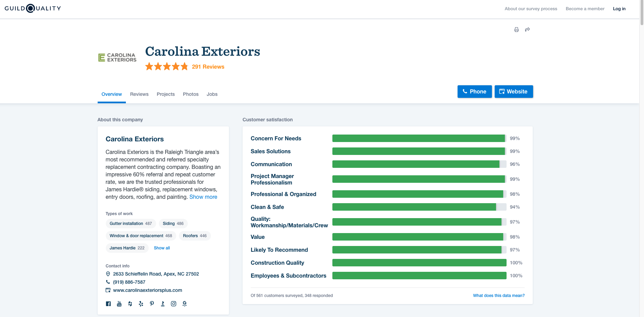This screenshot has height=317, width=644.
Task: Open the Google reviews icon
Action: click(184, 304)
